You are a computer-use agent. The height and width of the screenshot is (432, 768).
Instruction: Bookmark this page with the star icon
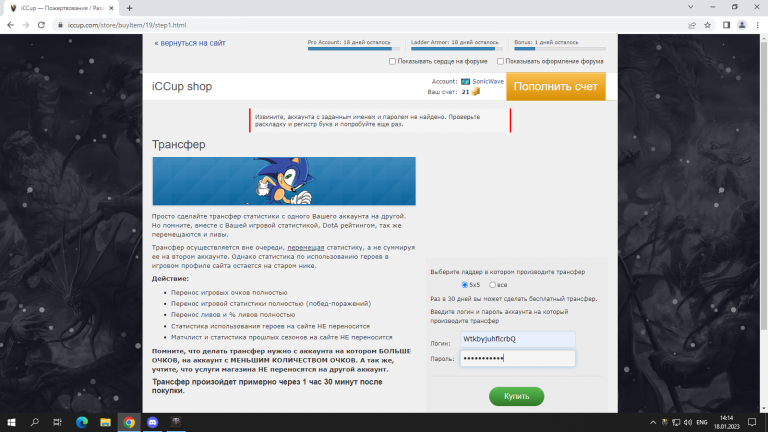(707, 25)
